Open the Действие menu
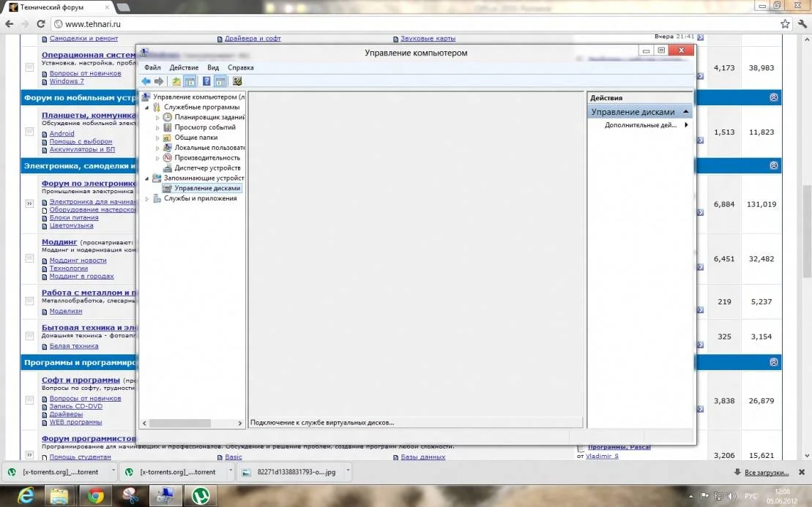 pos(184,67)
